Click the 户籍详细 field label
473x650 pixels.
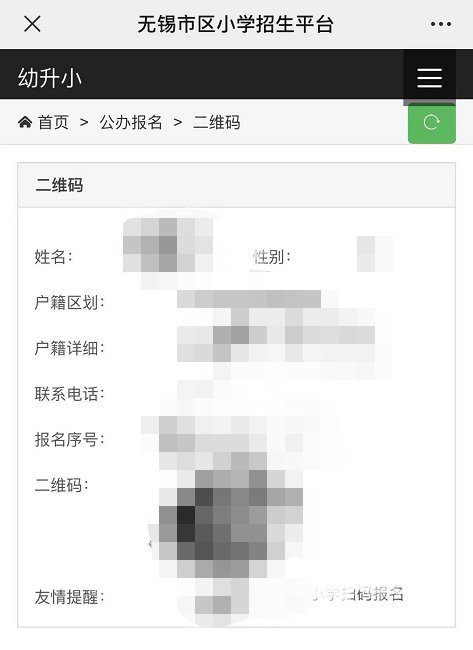pos(69,348)
